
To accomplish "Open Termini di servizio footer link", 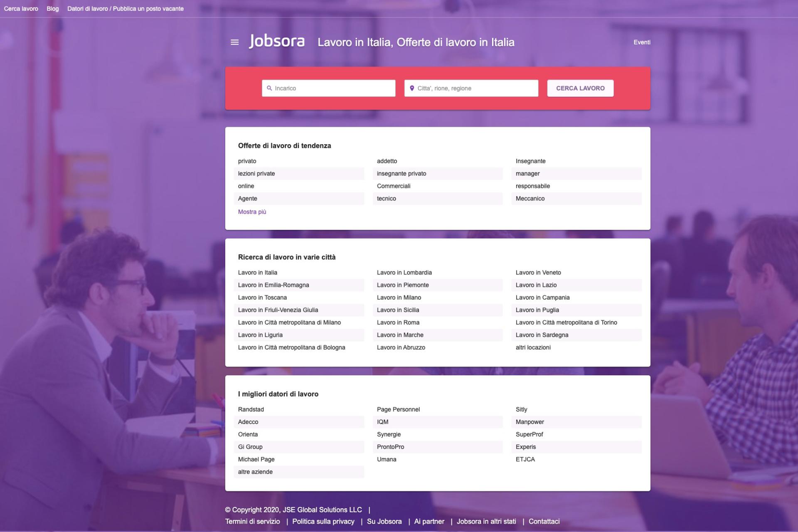I will [253, 522].
